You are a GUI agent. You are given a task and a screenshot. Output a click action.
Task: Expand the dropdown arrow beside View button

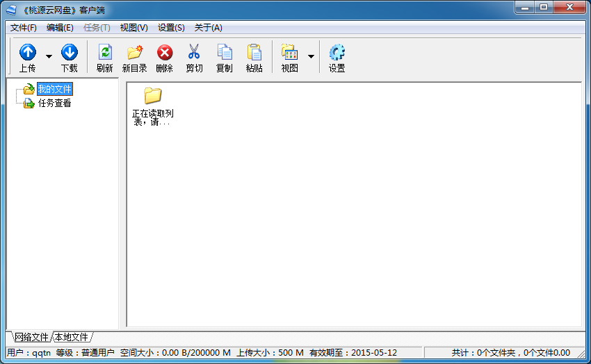(311, 56)
